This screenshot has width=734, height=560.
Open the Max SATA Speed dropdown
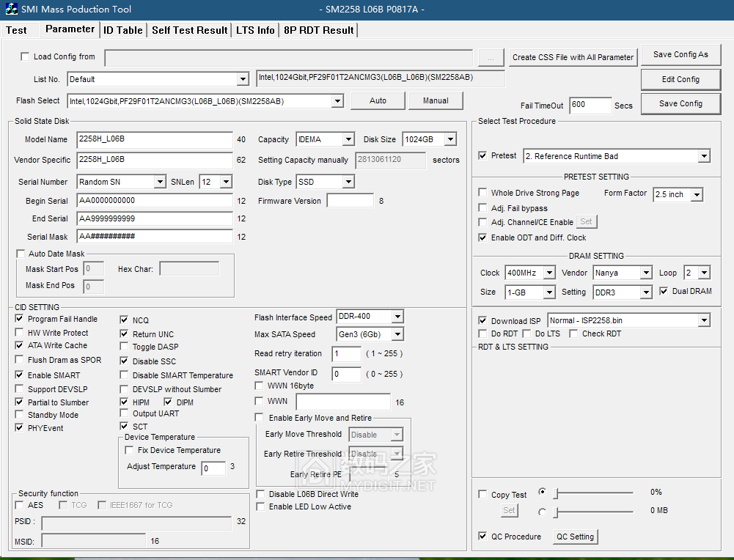397,334
